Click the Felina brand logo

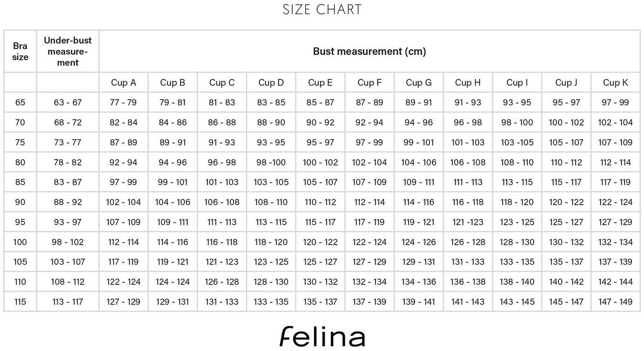click(322, 336)
